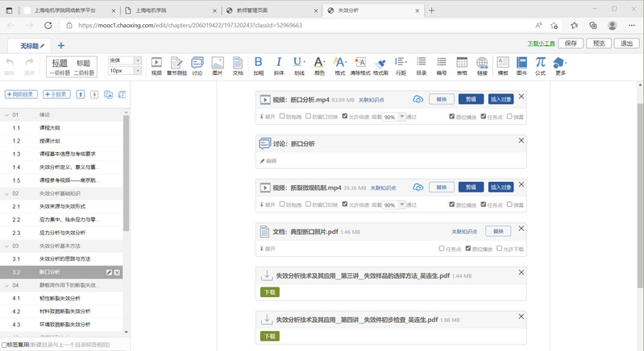This screenshot has width=644, height=351.
Task: Collapse chapter 01 绪论 in sidebar
Action: [6, 115]
